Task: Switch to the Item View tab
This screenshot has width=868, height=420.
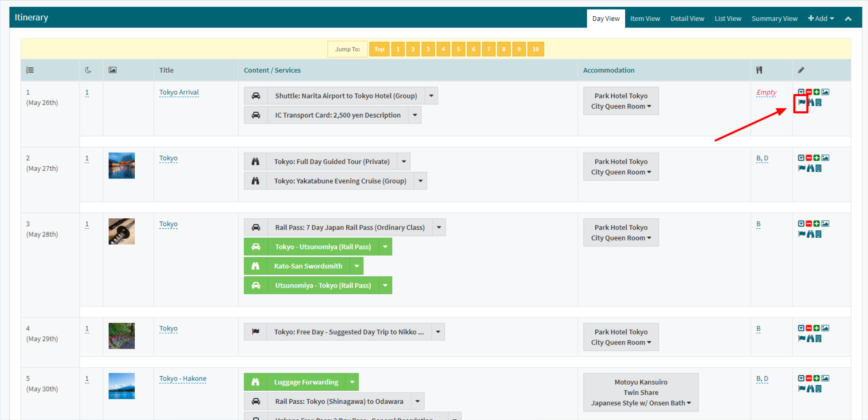Action: click(x=645, y=19)
